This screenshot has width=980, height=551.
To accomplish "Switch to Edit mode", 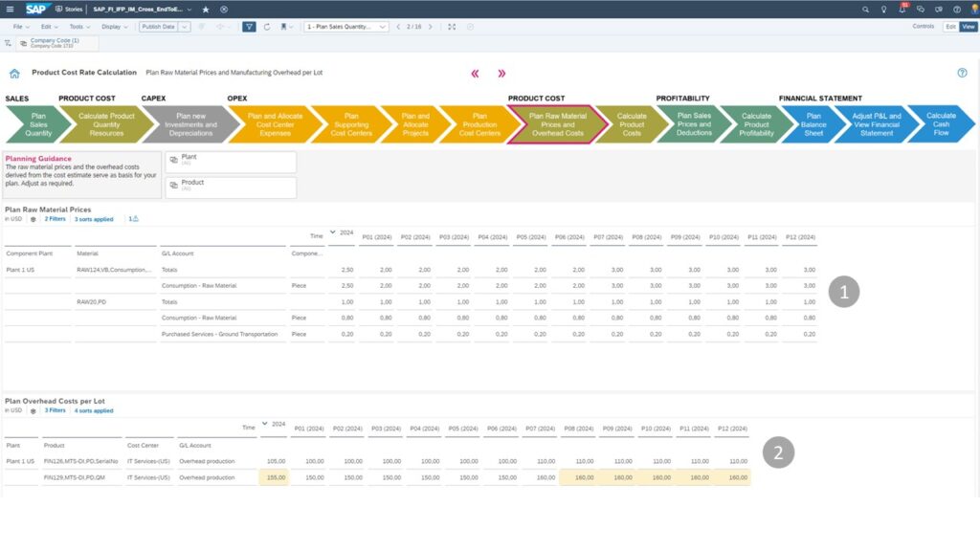I will click(x=950, y=27).
